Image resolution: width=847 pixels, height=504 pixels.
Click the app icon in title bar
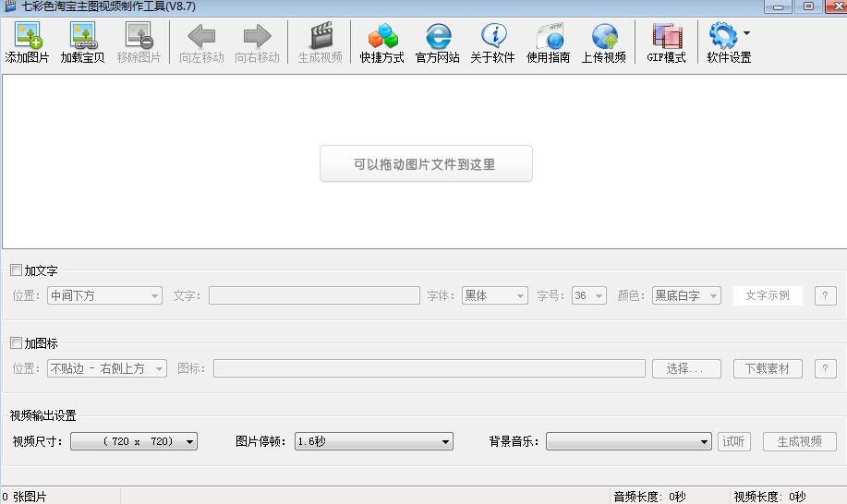pos(10,6)
